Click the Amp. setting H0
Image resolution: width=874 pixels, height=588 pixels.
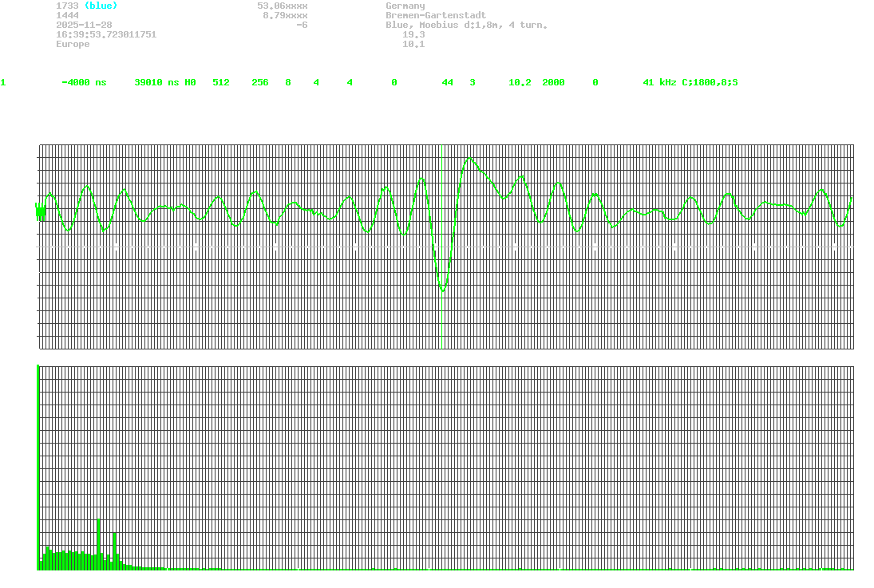[192, 82]
